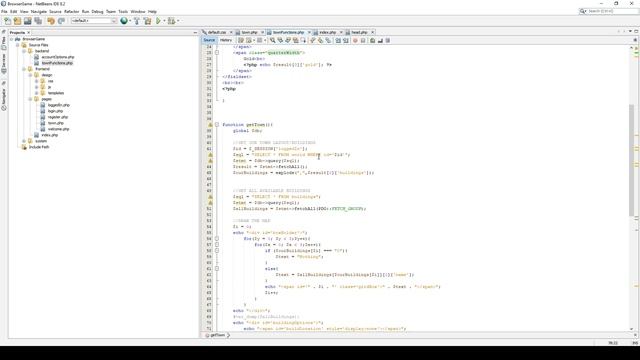Screen dimensions: 640x360
Task: Open the Window menu
Action: pyautogui.click(x=138, y=11)
